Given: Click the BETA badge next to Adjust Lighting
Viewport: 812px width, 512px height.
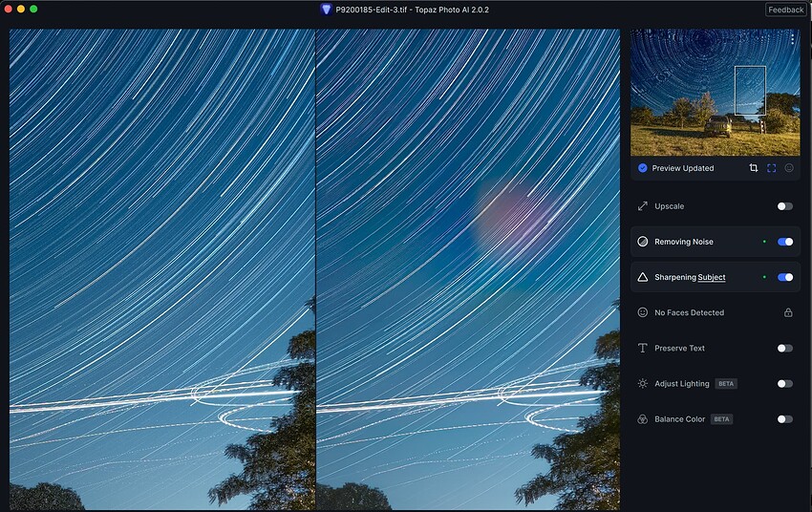Looking at the screenshot, I should (726, 384).
